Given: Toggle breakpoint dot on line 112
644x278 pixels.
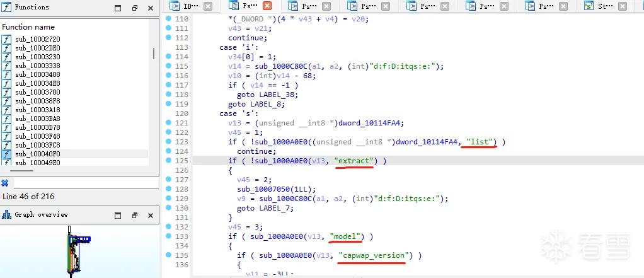Looking at the screenshot, I should [168, 37].
